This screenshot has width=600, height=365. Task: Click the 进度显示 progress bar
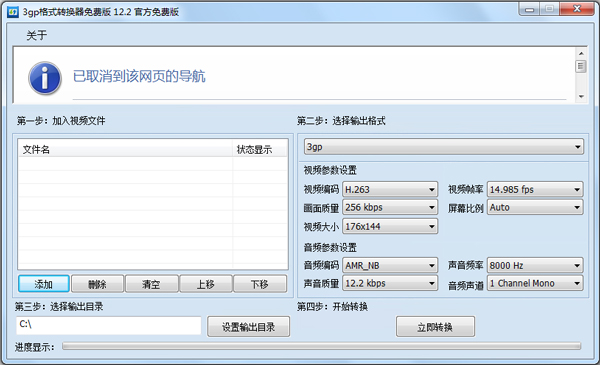tap(321, 346)
